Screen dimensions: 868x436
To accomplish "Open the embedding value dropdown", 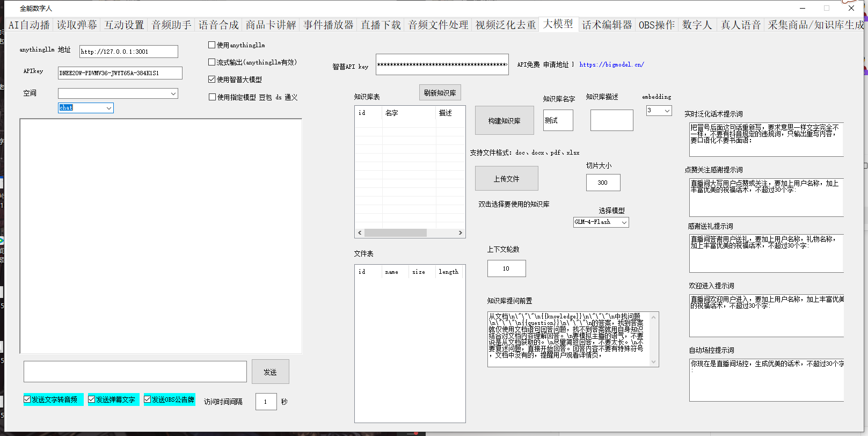I will pos(667,111).
